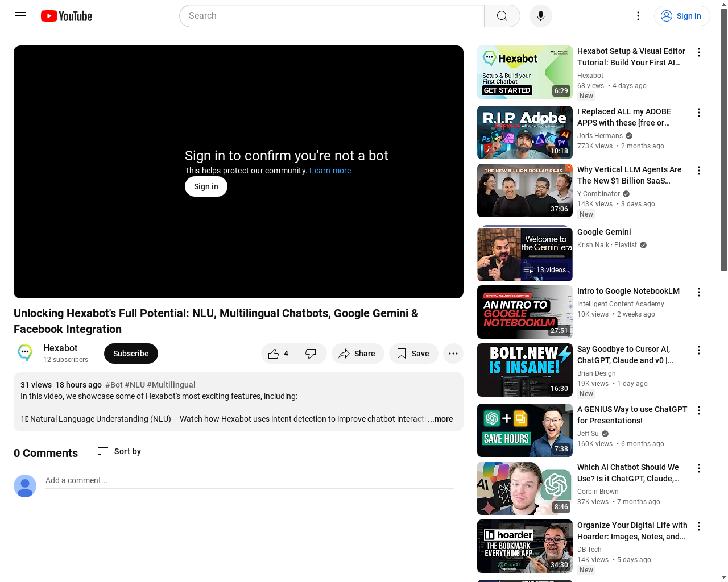Click '0 Comments' heading
728x582 pixels.
(45, 453)
